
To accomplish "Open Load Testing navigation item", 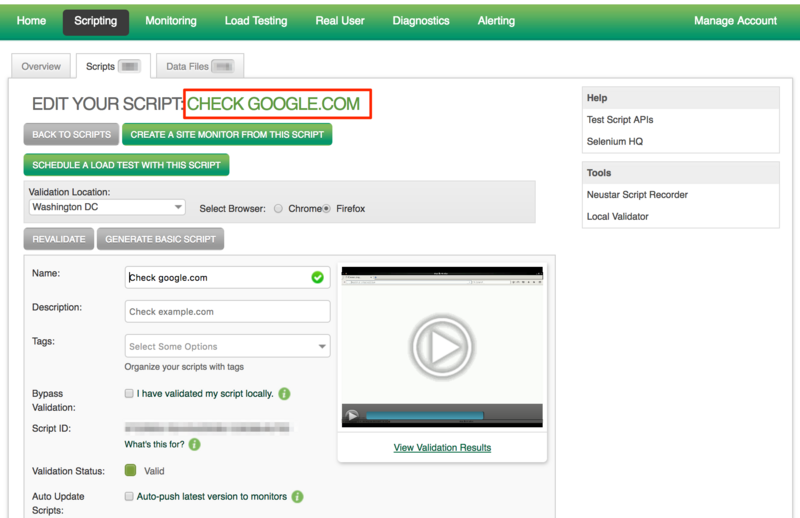I will click(256, 21).
